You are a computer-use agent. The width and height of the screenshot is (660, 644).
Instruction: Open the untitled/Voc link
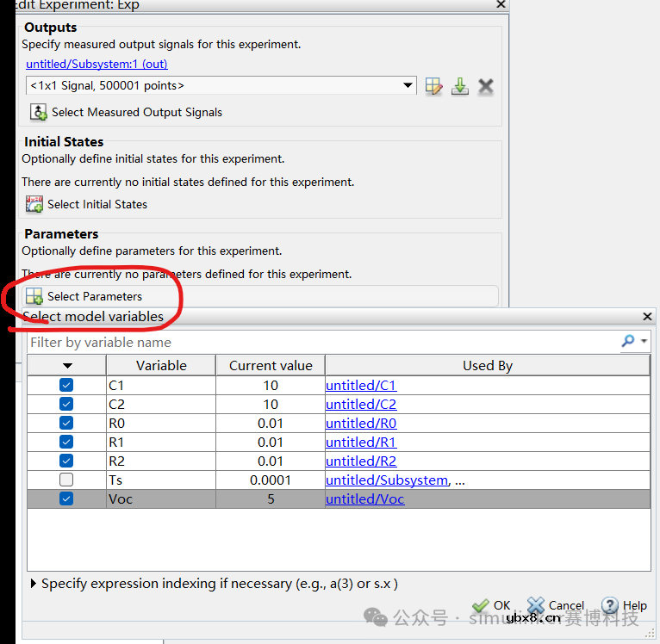(x=365, y=498)
